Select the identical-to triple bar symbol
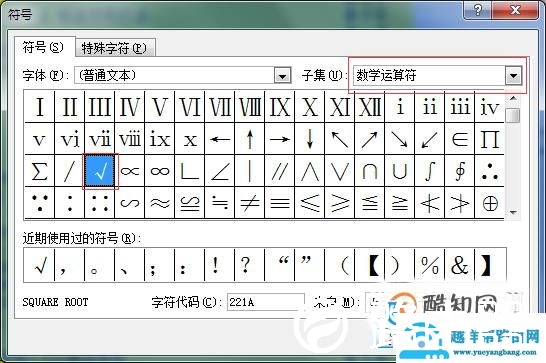Screen dimensions: 546x363 click(x=280, y=203)
